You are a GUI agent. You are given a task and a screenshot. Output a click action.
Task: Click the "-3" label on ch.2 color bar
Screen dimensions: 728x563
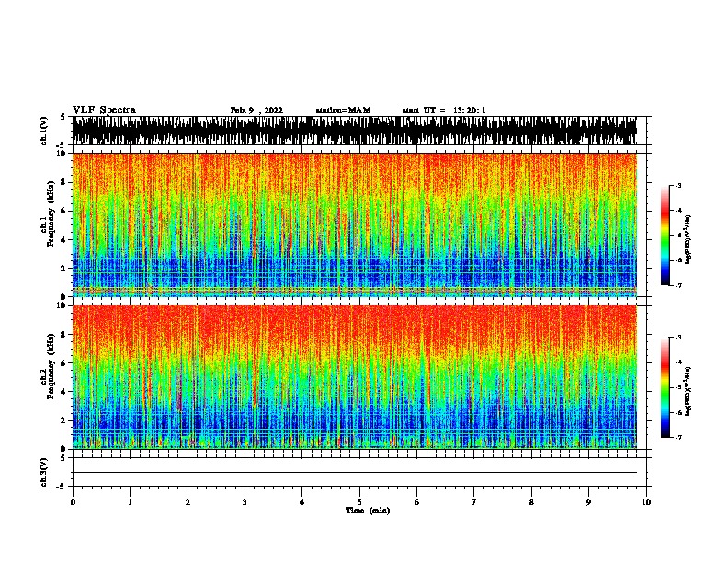point(678,338)
